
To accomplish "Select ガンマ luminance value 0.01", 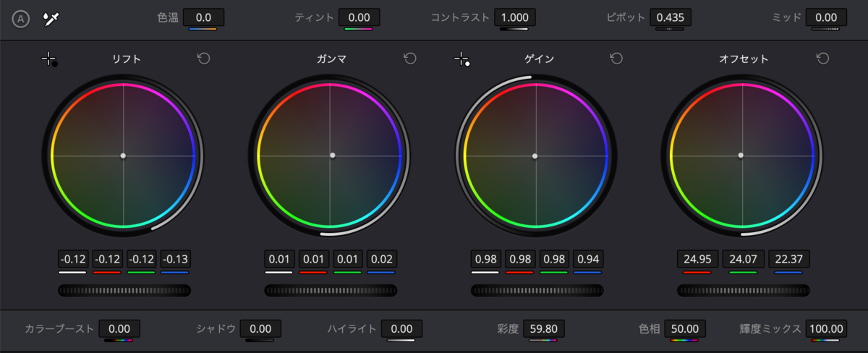I will tap(278, 259).
